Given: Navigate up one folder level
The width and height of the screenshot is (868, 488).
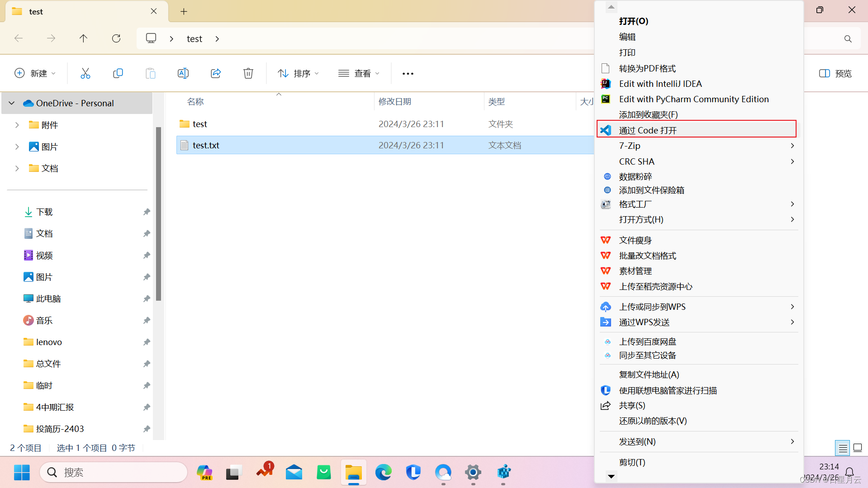Looking at the screenshot, I should click(x=83, y=38).
